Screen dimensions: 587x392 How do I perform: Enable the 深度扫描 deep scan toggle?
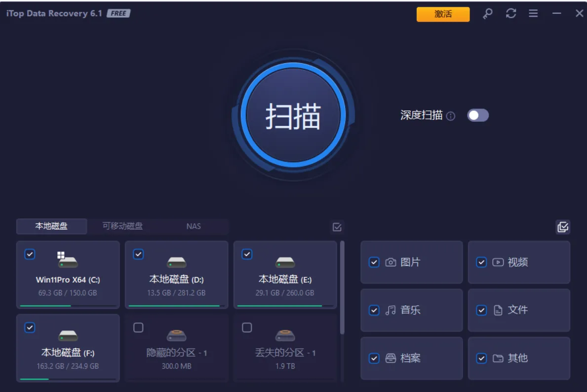(x=478, y=115)
